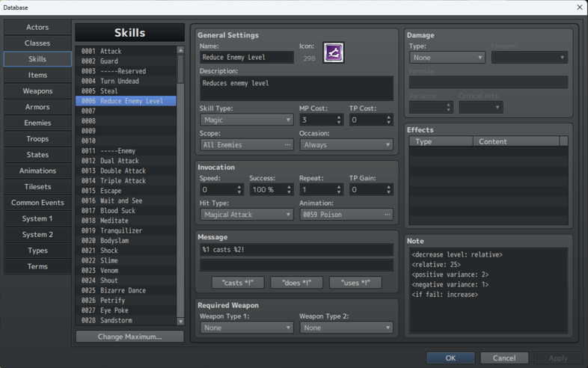Click skill list scrollbar up arrow
Image resolution: width=588 pixels, height=368 pixels.
(181, 50)
